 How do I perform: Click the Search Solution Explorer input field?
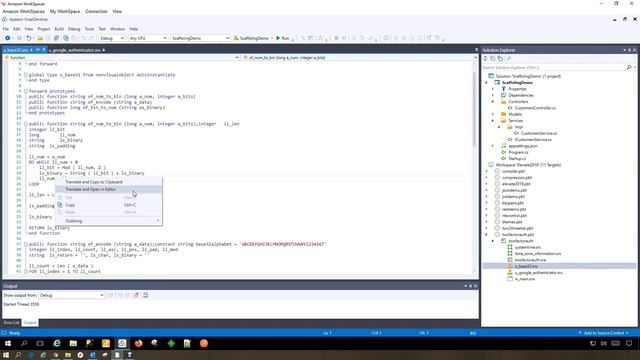click(x=553, y=67)
